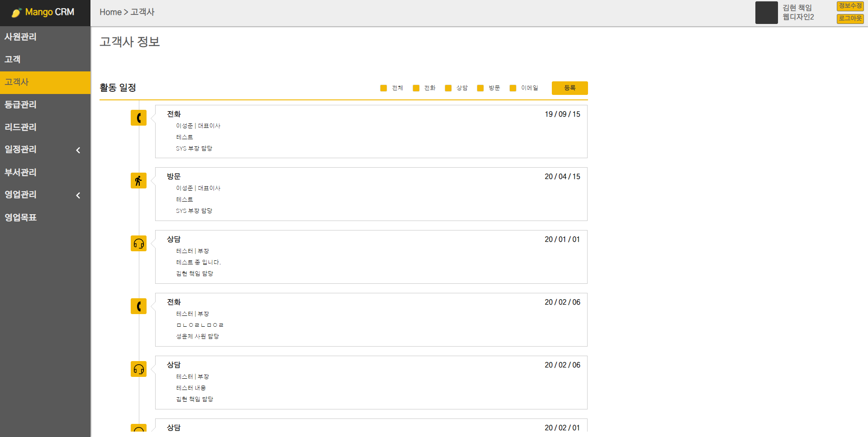Click the 정보수정 badge in the header

pyautogui.click(x=849, y=6)
